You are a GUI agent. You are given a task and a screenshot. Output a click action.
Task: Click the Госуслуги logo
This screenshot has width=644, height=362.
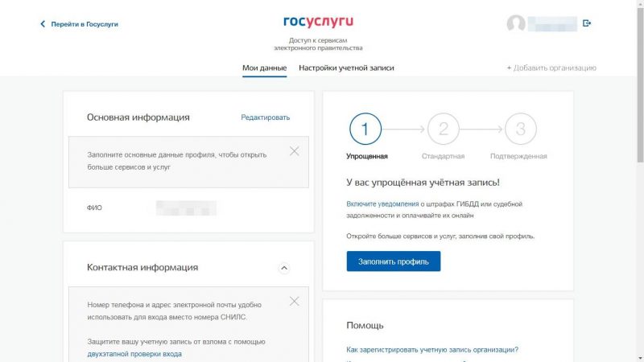318,21
